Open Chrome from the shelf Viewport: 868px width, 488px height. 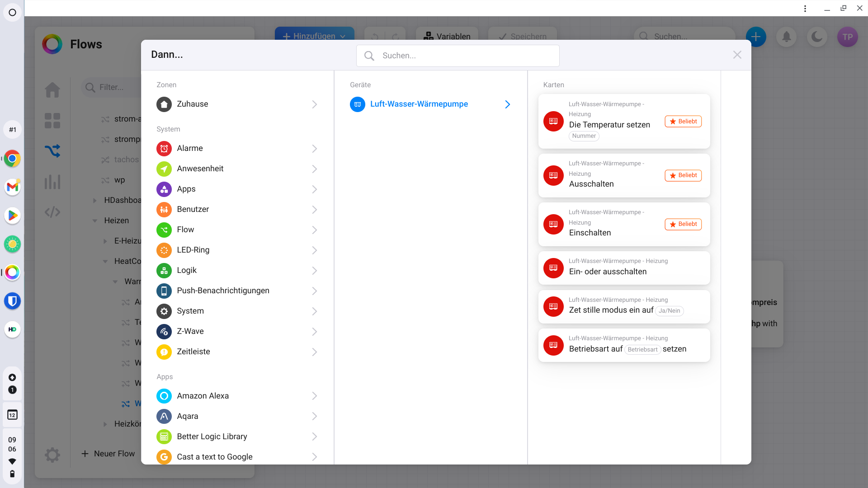(12, 159)
